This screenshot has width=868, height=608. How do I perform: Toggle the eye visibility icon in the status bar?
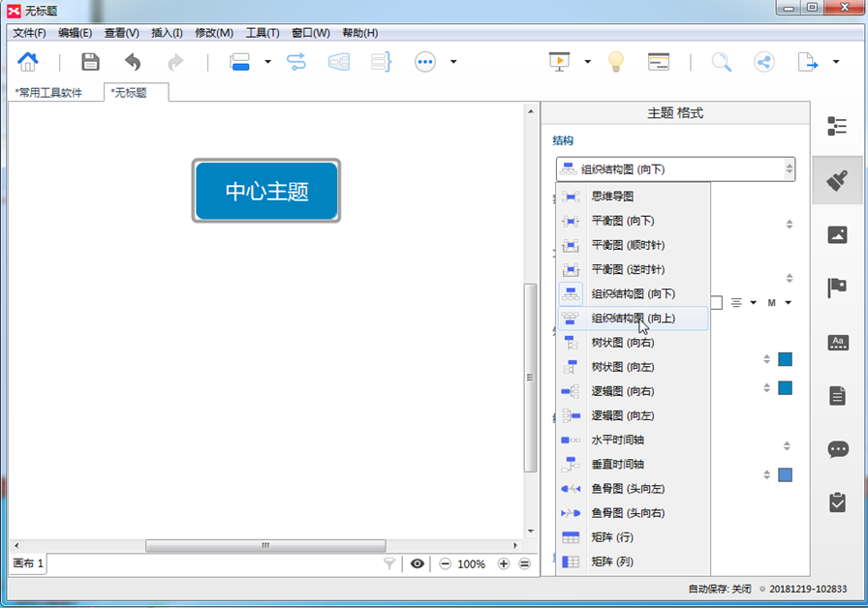click(418, 563)
